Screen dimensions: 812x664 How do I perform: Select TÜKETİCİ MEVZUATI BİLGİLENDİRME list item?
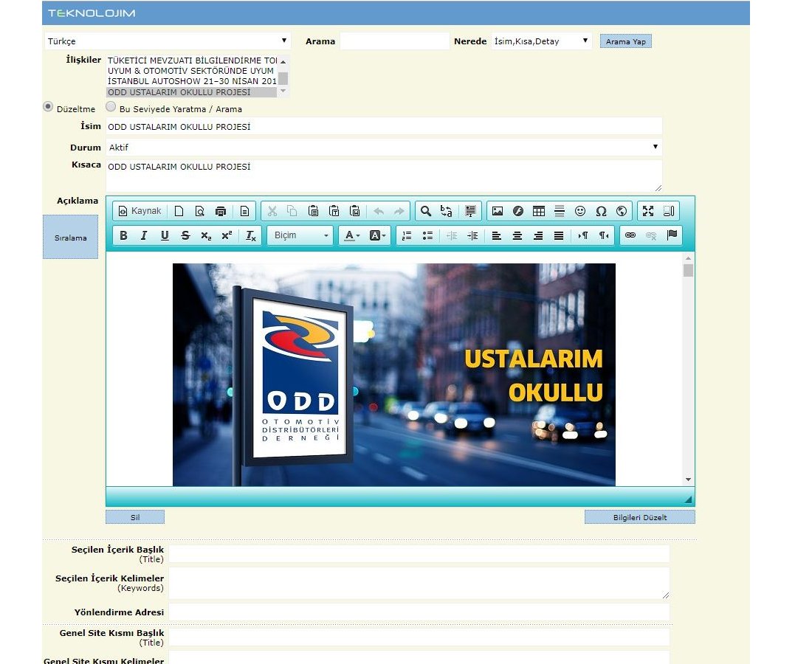[x=192, y=60]
